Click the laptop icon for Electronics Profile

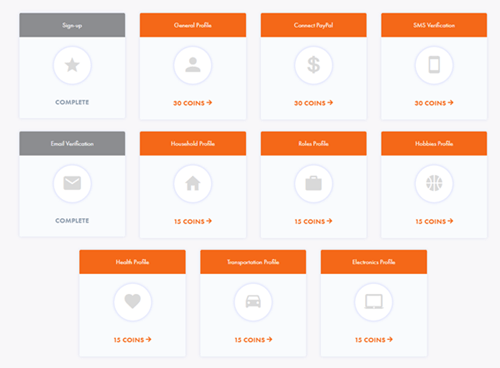(374, 302)
